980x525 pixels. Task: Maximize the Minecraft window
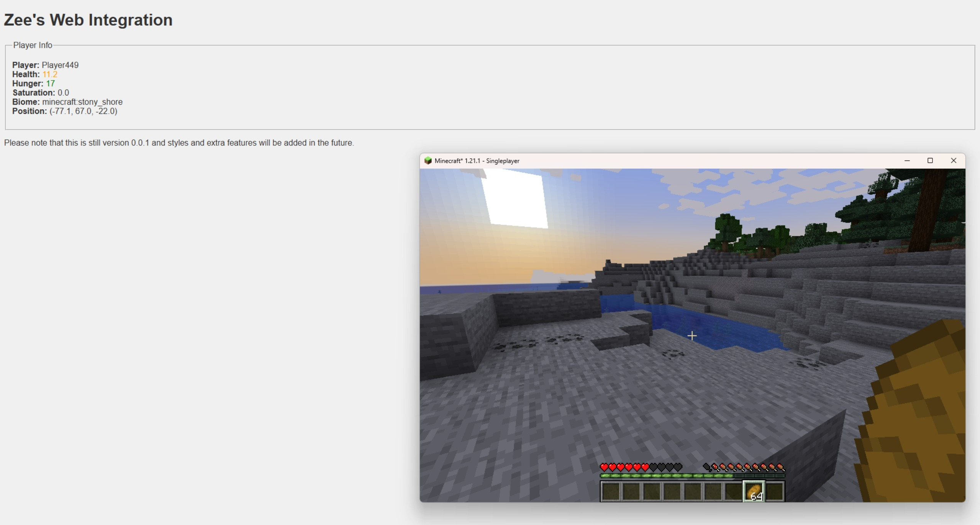pos(930,161)
